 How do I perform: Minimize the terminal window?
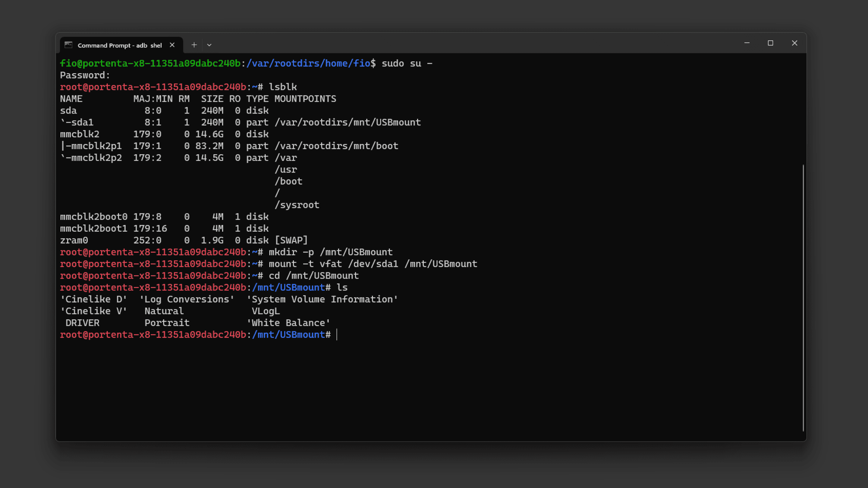747,43
